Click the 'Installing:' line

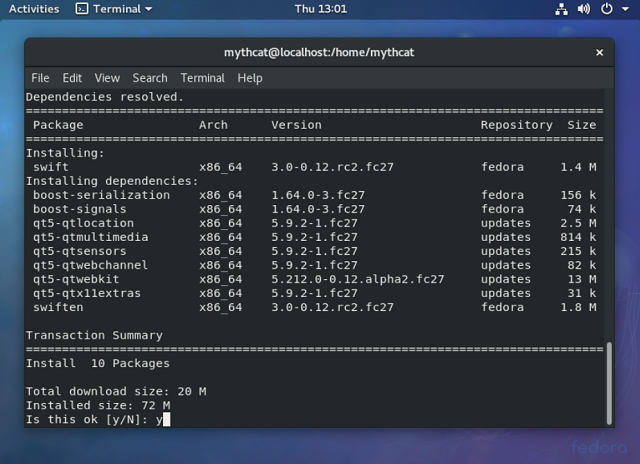65,153
